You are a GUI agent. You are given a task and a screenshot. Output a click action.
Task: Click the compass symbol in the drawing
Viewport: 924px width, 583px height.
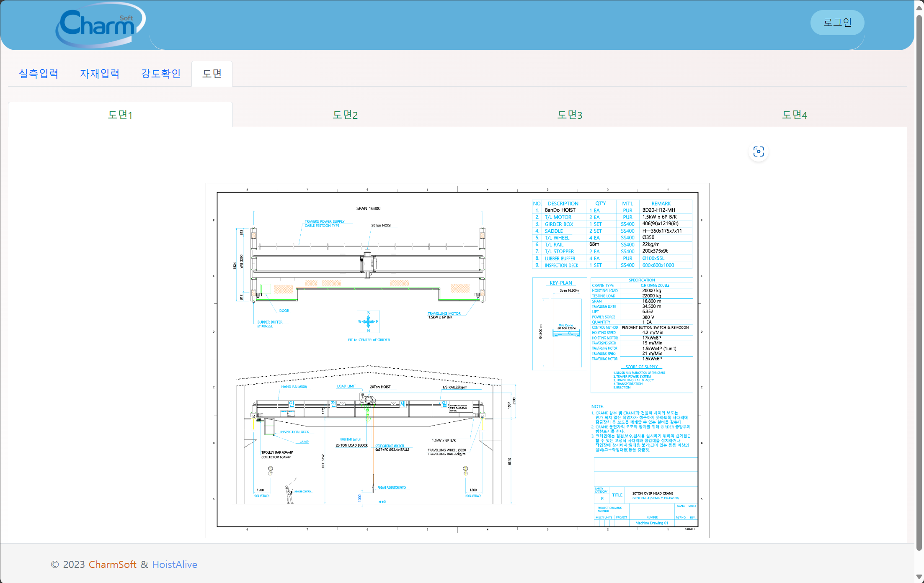368,321
